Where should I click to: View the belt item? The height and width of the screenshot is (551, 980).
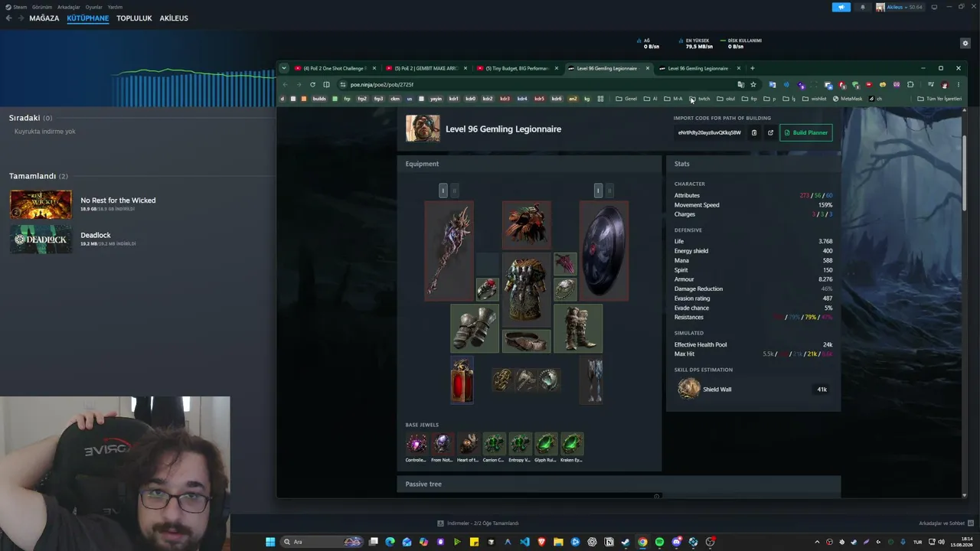(x=526, y=341)
